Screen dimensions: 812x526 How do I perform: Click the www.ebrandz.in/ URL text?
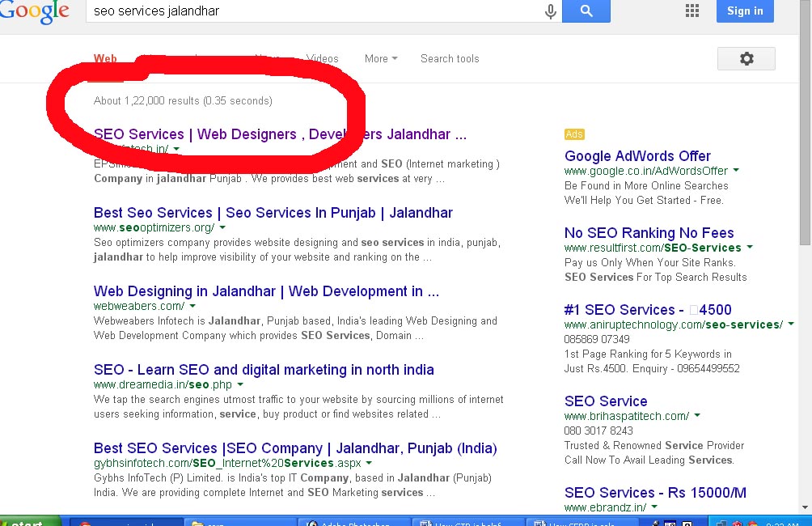coord(605,507)
